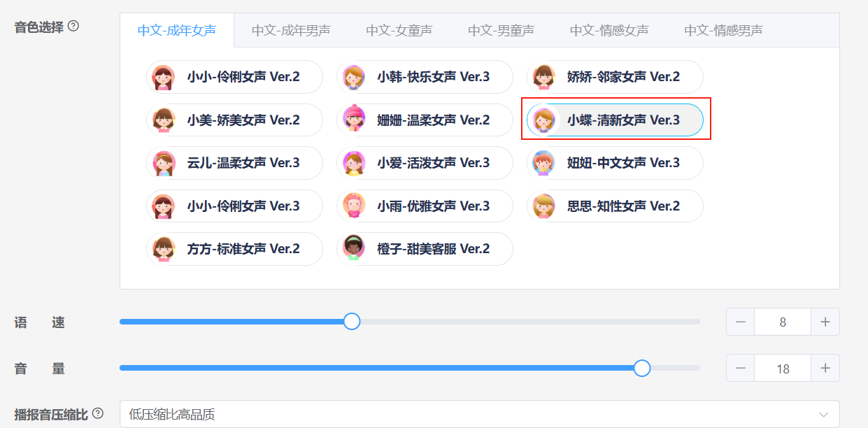The image size is (868, 428).
Task: Click the 娇娇-邻家女声 Ver.2 avatar icon
Action: click(x=543, y=77)
